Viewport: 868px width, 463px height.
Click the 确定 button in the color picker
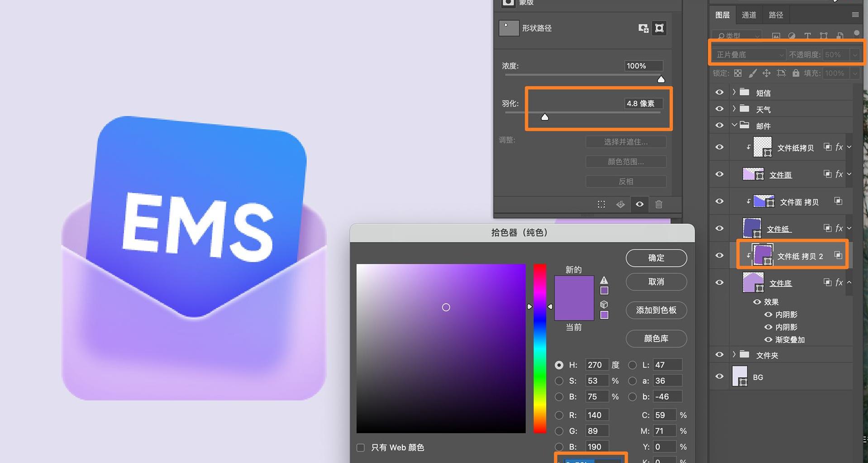coord(656,258)
